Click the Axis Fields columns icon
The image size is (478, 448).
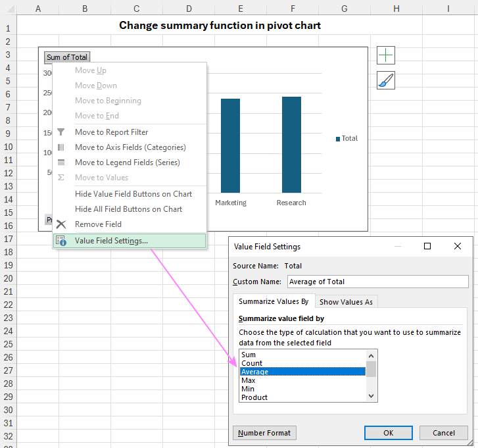point(61,147)
